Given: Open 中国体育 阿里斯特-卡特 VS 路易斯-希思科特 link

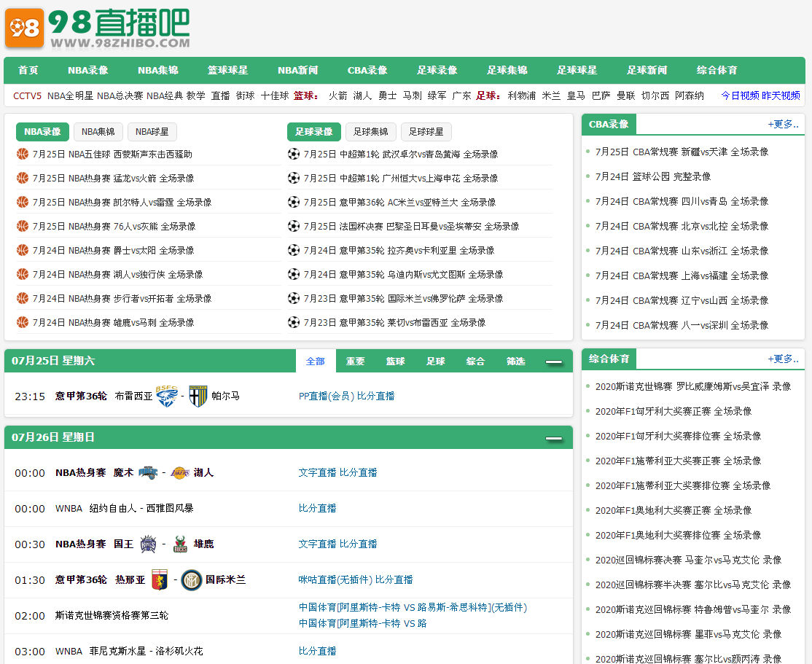Looking at the screenshot, I should point(413,607).
